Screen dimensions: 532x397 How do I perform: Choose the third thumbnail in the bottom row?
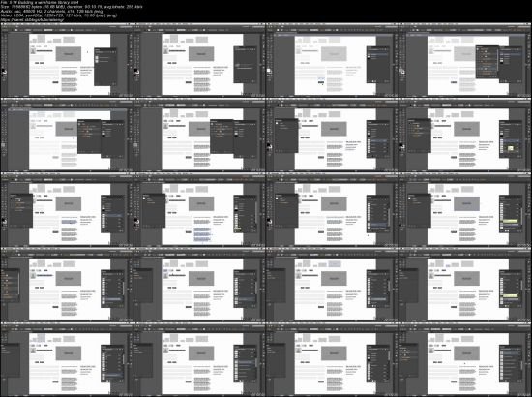tap(333, 359)
